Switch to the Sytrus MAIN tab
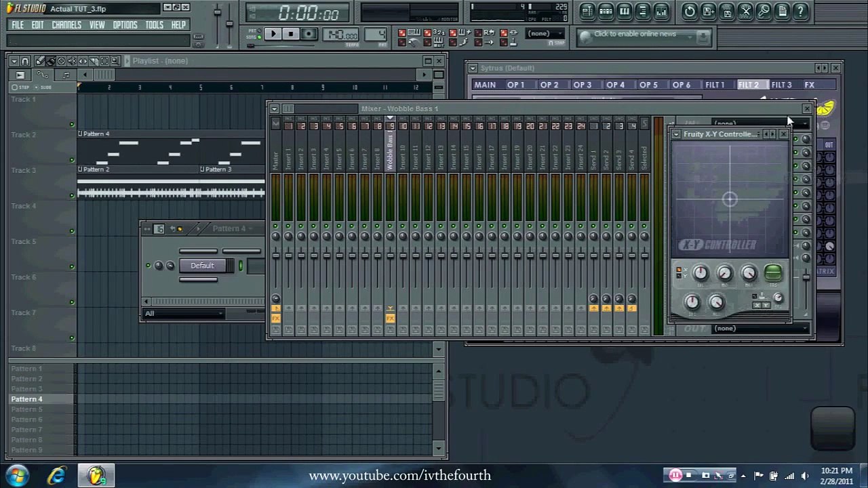Viewport: 868px width, 488px height. click(485, 85)
